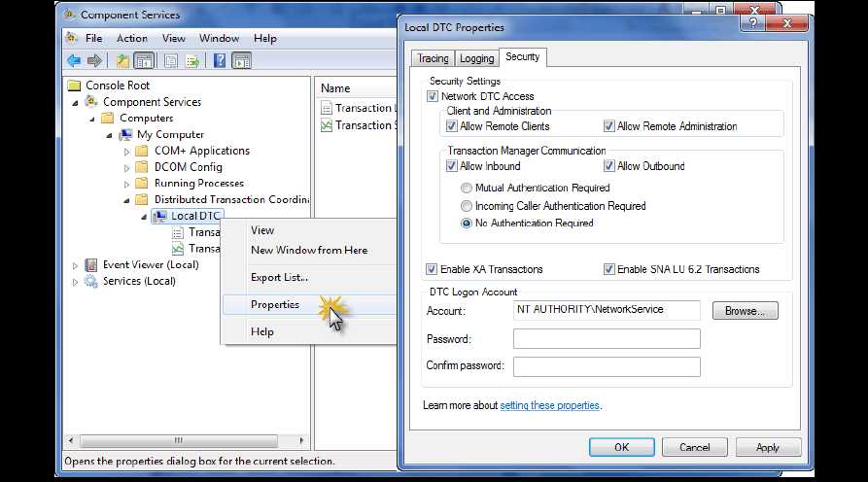This screenshot has width=868, height=482.
Task: Open the Window menu
Action: point(220,38)
